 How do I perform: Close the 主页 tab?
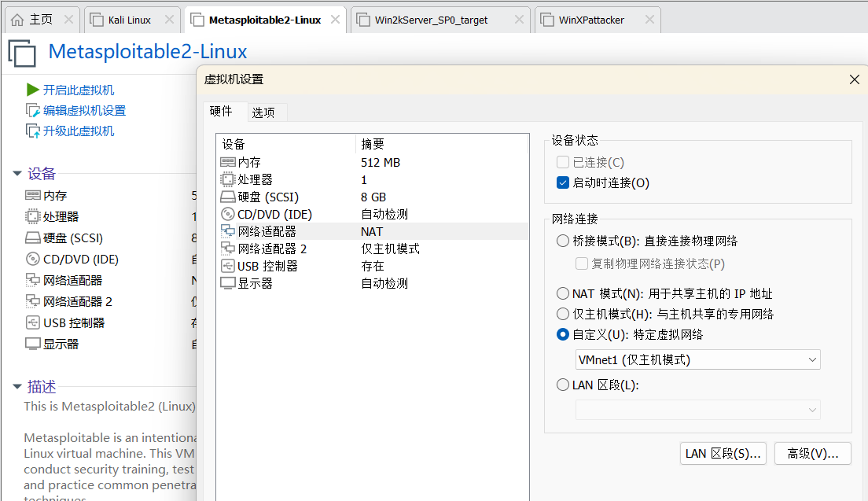tap(68, 20)
